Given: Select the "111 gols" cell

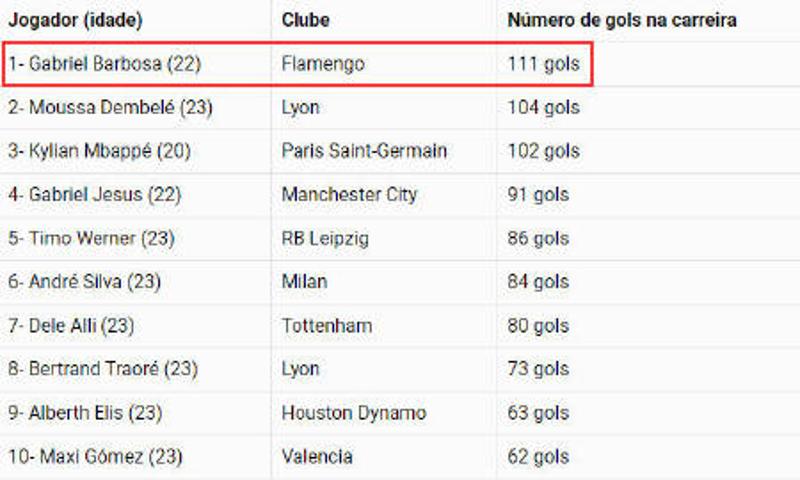Looking at the screenshot, I should coord(543,64).
